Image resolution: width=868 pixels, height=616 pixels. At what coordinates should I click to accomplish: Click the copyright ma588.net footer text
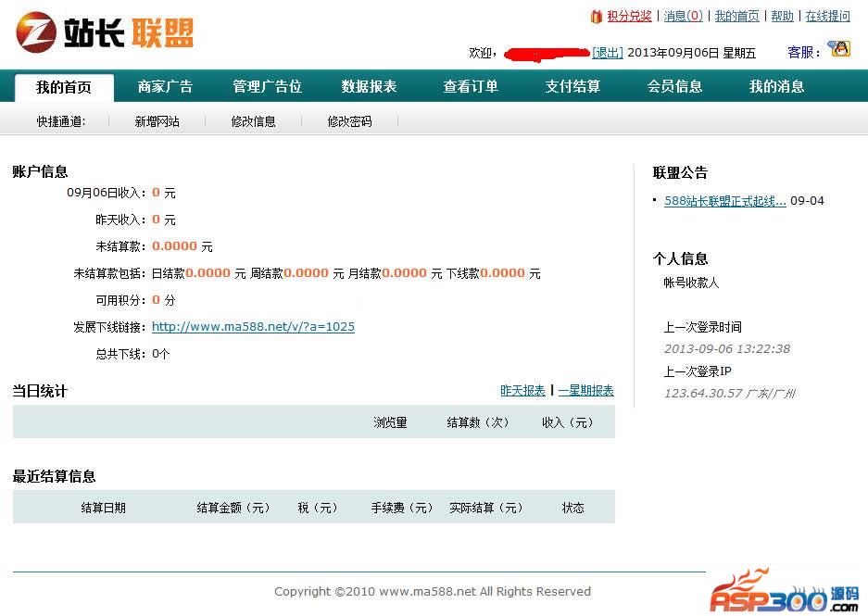click(433, 591)
